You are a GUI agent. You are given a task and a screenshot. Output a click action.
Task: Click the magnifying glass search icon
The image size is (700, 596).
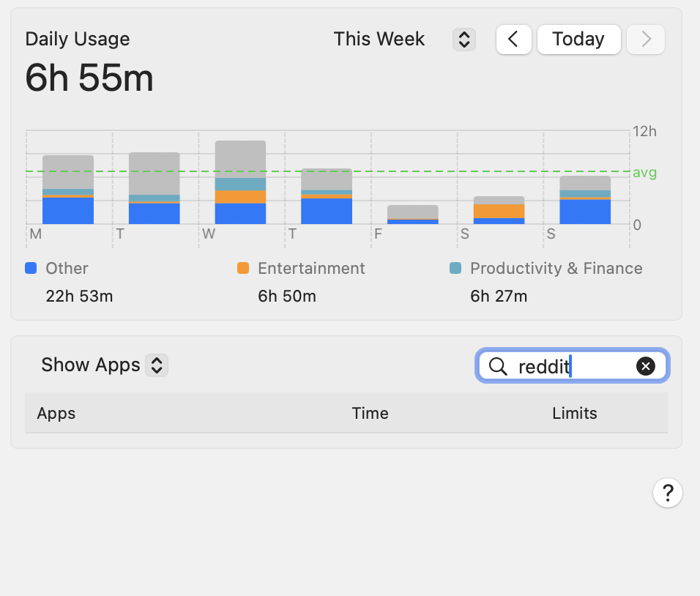point(498,366)
